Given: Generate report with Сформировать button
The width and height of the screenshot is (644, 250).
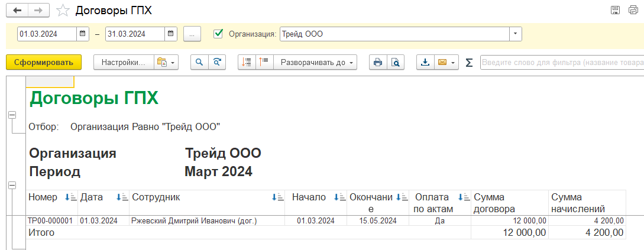Looking at the screenshot, I should tap(44, 63).
